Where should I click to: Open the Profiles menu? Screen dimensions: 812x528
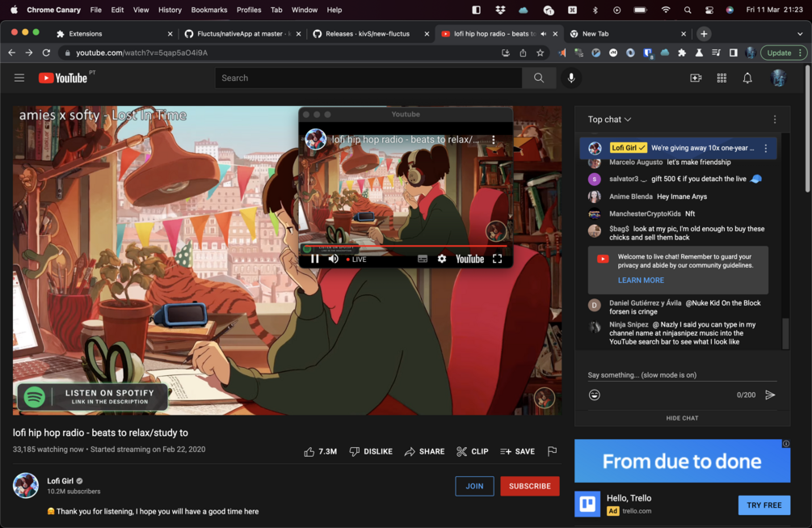(249, 10)
